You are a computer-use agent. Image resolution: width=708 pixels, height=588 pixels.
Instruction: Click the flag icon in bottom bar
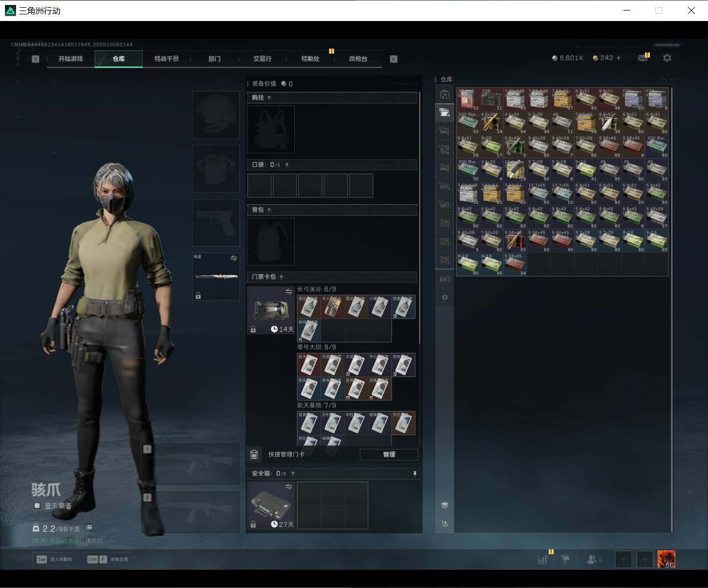point(565,559)
